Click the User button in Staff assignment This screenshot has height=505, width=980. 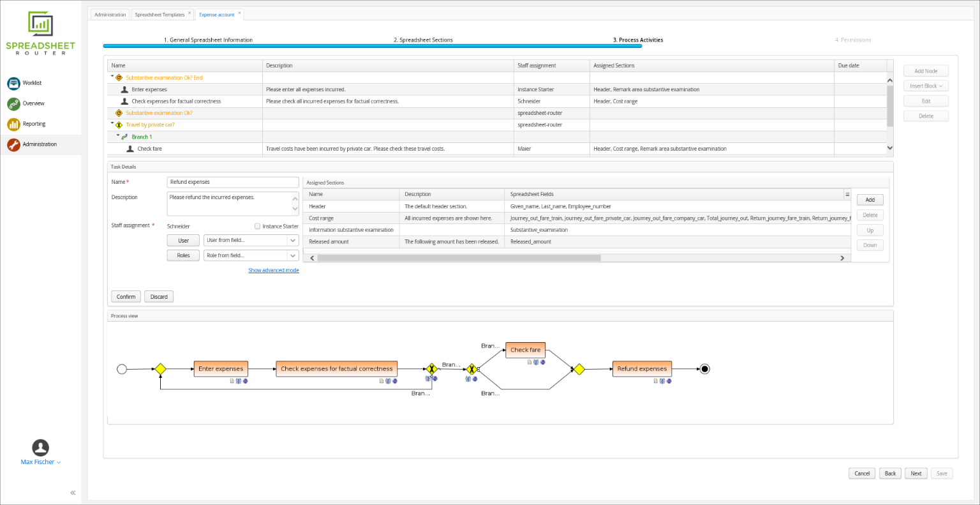183,240
